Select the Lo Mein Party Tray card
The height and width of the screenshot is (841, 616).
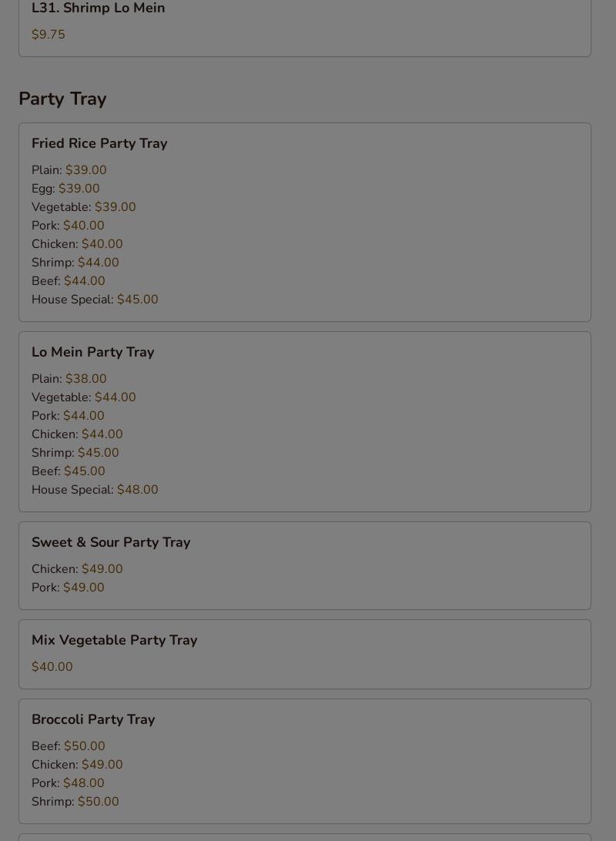pyautogui.click(x=92, y=352)
